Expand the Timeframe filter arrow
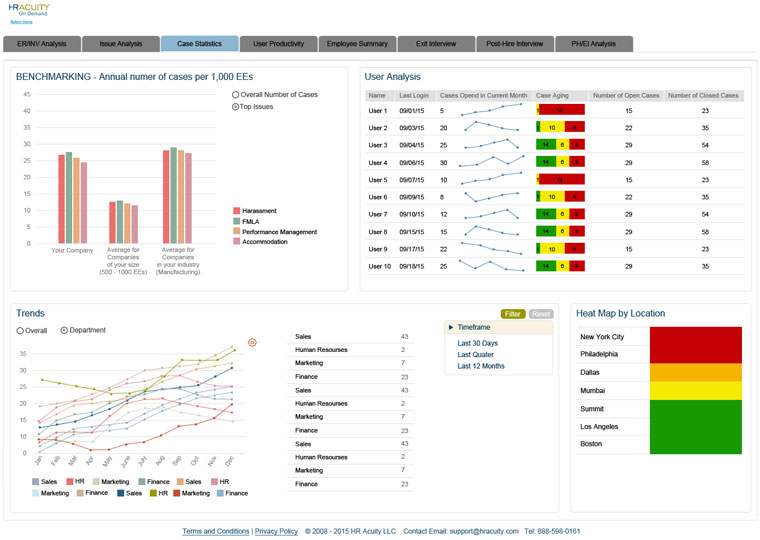Viewport: 760px width, 540px height. tap(451, 327)
